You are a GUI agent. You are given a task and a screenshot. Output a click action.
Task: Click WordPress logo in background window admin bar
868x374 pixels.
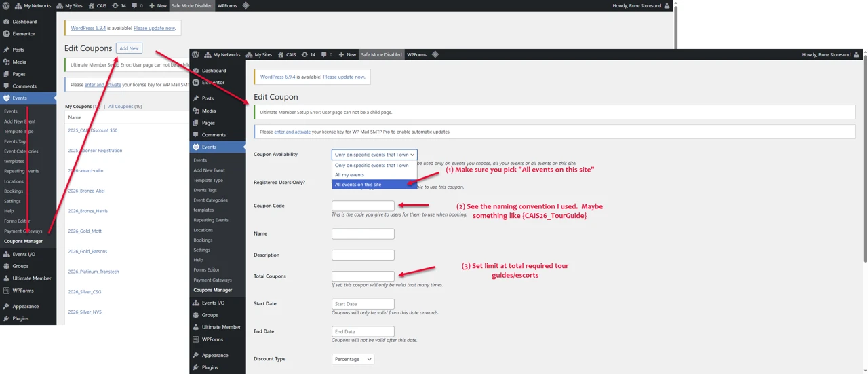(6, 5)
